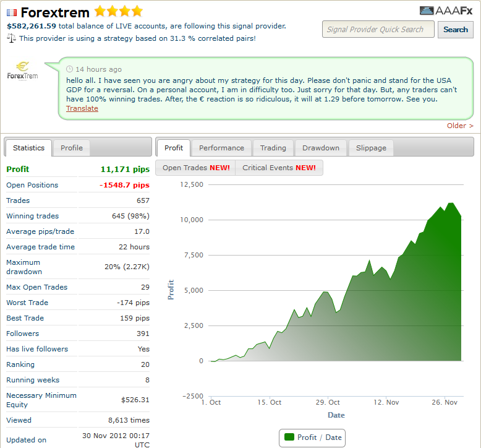Click the Average pips/trade label
The height and width of the screenshot is (448, 481).
(40, 231)
